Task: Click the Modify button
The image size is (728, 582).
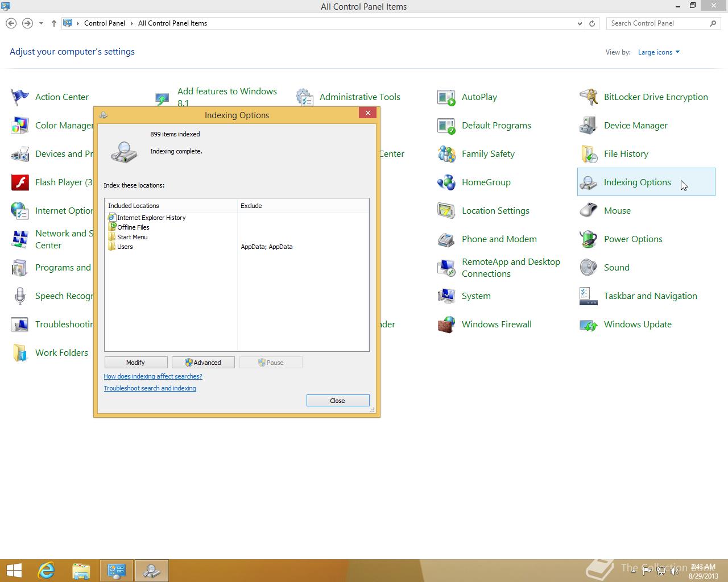Action: pos(136,363)
